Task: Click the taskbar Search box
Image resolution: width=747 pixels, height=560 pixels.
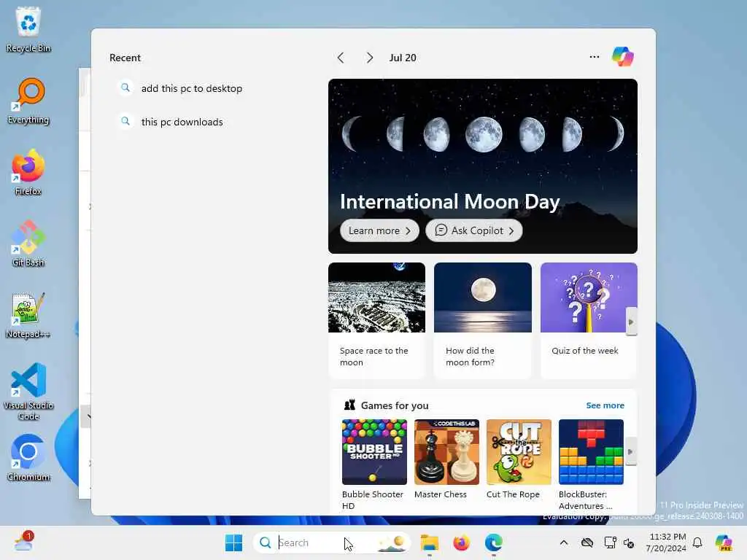Action: [x=332, y=542]
